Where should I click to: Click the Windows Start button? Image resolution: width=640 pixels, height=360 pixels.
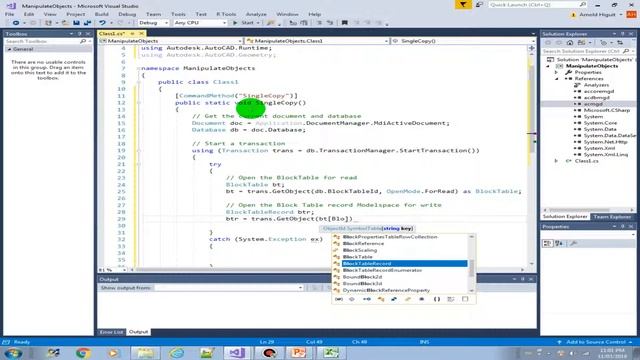13,353
